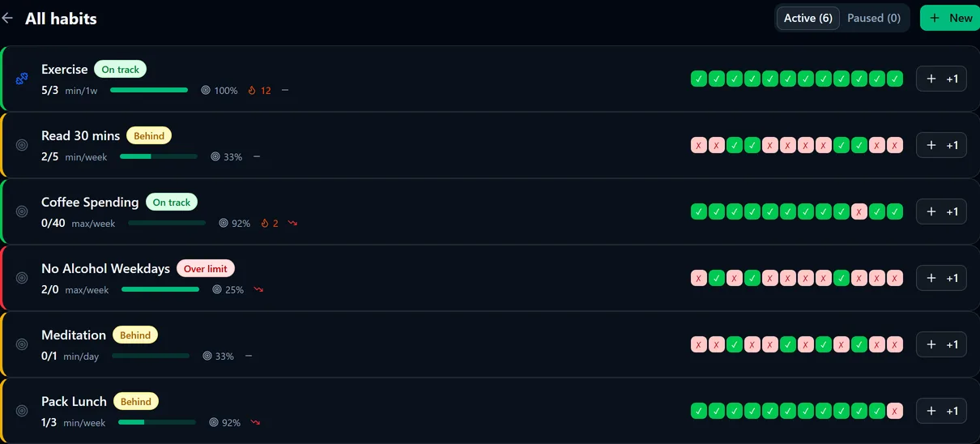Create a habit with the New button
Image resolution: width=980 pixels, height=444 pixels.
point(950,18)
